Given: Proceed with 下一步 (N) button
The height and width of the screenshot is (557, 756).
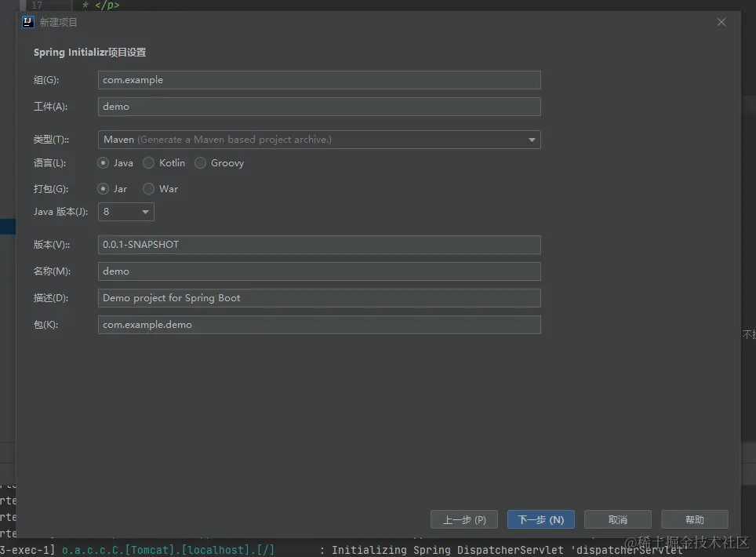Looking at the screenshot, I should pyautogui.click(x=541, y=519).
